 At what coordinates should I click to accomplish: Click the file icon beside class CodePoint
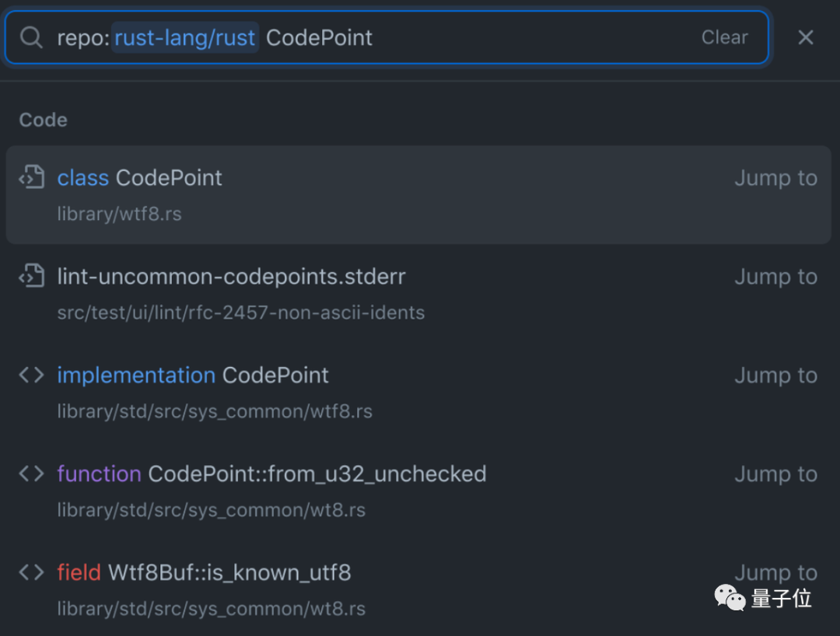click(31, 178)
